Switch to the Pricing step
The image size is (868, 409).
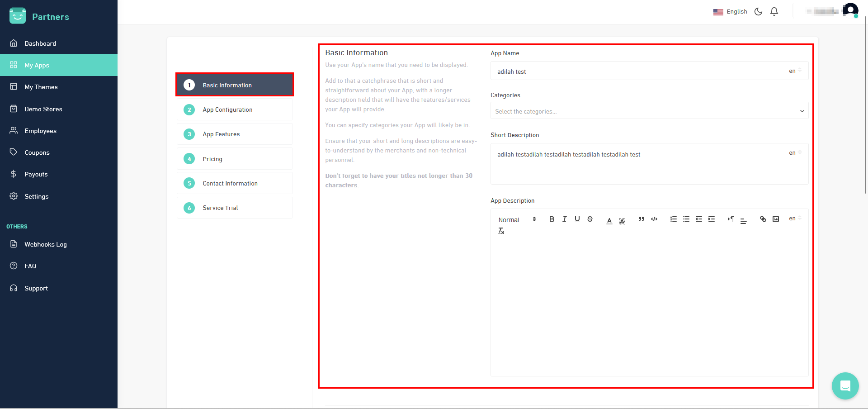click(x=234, y=159)
